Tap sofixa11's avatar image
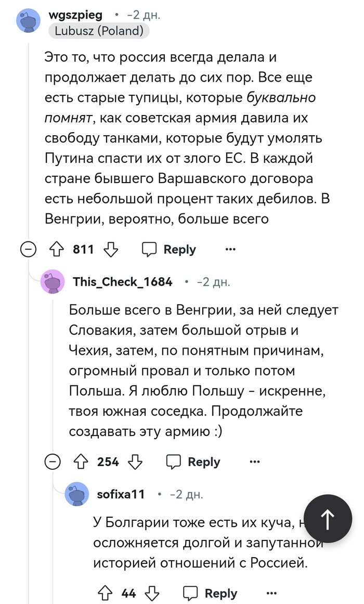364x604 pixels. [77, 494]
